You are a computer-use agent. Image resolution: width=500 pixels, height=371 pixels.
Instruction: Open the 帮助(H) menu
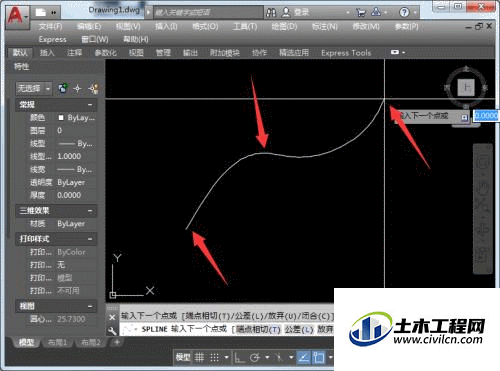pos(136,39)
